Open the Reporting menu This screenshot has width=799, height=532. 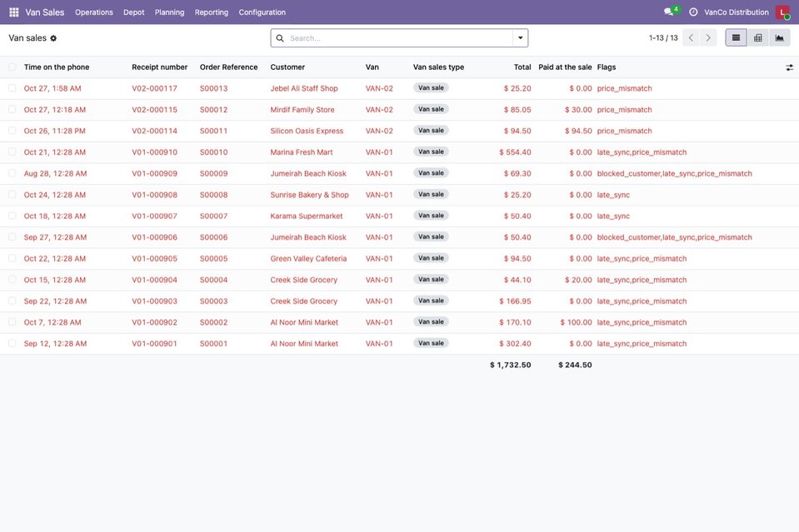(212, 12)
